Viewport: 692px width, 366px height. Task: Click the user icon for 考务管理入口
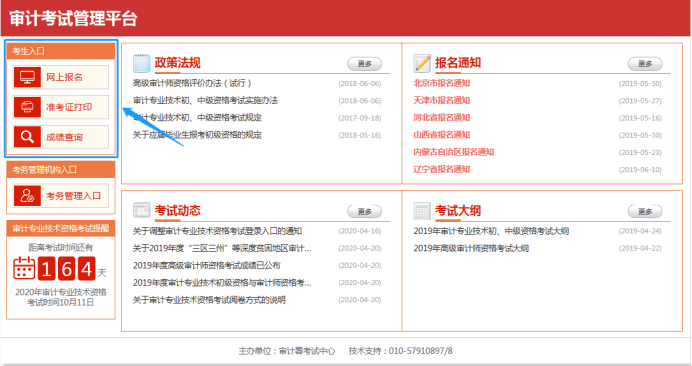[x=27, y=196]
